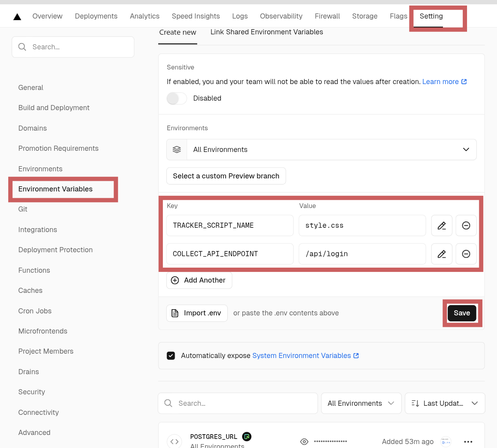
Task: Click the Save button
Action: [461, 313]
